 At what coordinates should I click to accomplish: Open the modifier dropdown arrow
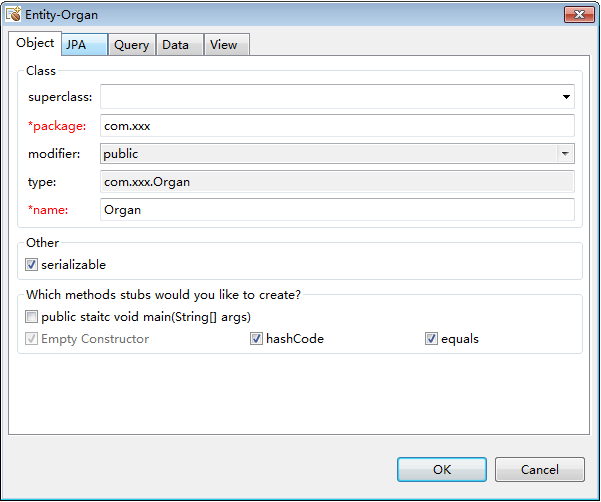(565, 154)
